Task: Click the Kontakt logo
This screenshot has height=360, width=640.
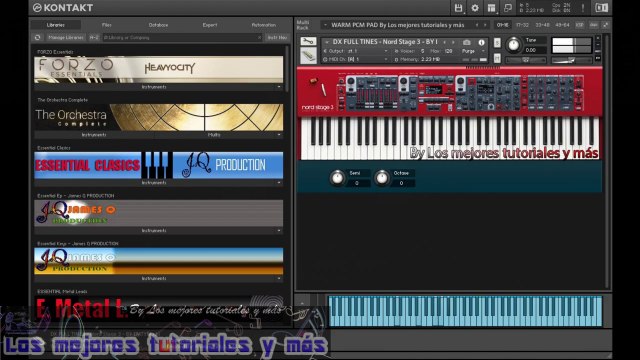Action: [x=63, y=8]
